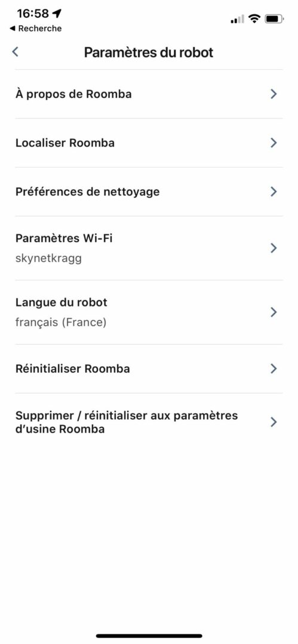Tap chevron beside Localiser Roomba
Viewport: 298px width, 644px height.
pyautogui.click(x=274, y=143)
